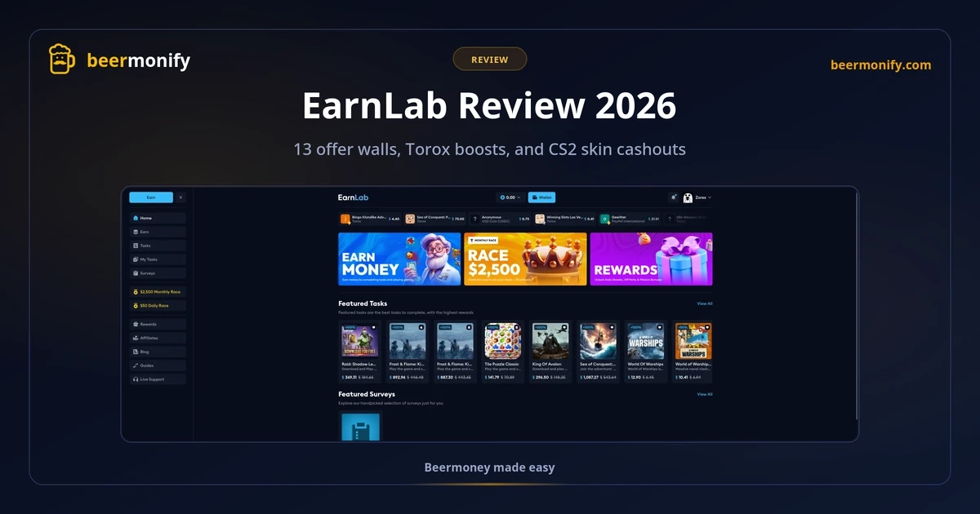Image resolution: width=980 pixels, height=514 pixels.
Task: Open the $50 Daily Race entry
Action: pyautogui.click(x=158, y=306)
